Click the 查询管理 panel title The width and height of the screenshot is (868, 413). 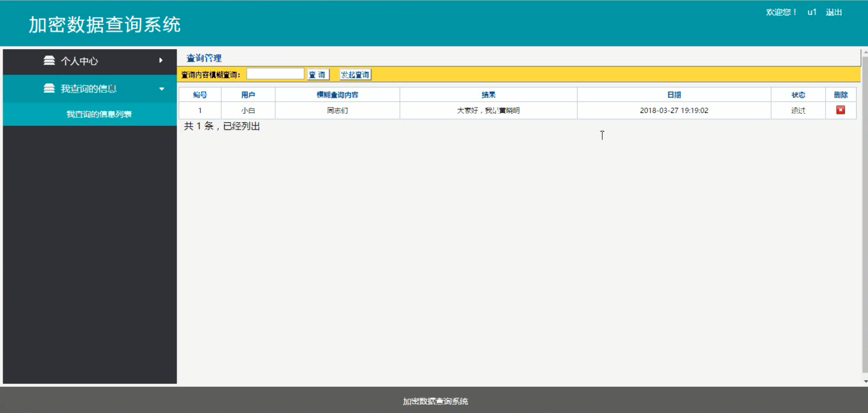[x=204, y=58]
